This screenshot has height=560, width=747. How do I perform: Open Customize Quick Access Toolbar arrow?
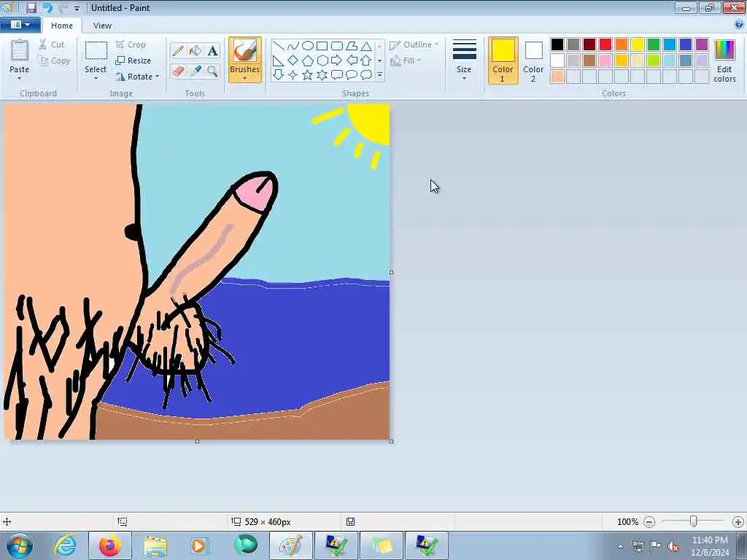(77, 8)
